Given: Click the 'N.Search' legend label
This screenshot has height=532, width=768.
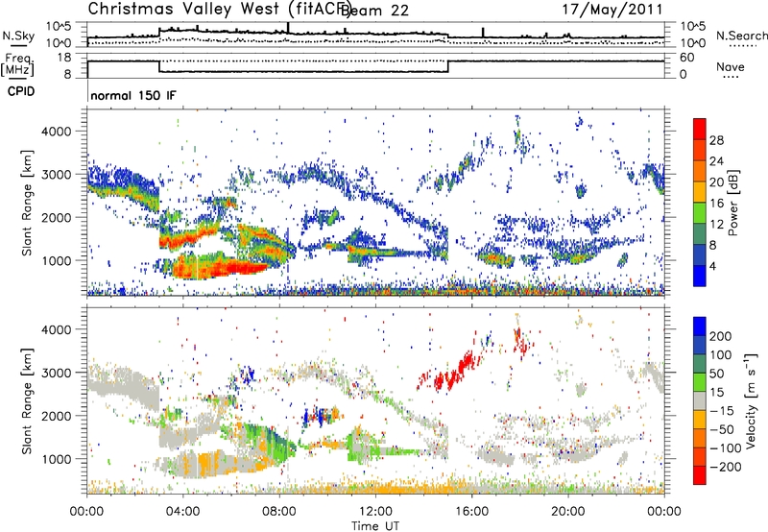Looking at the screenshot, I should coord(741,36).
